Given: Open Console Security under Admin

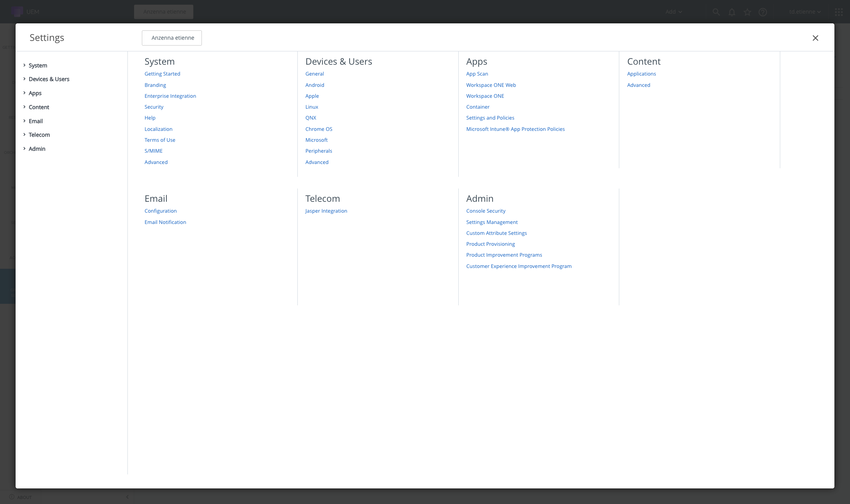Looking at the screenshot, I should point(485,211).
